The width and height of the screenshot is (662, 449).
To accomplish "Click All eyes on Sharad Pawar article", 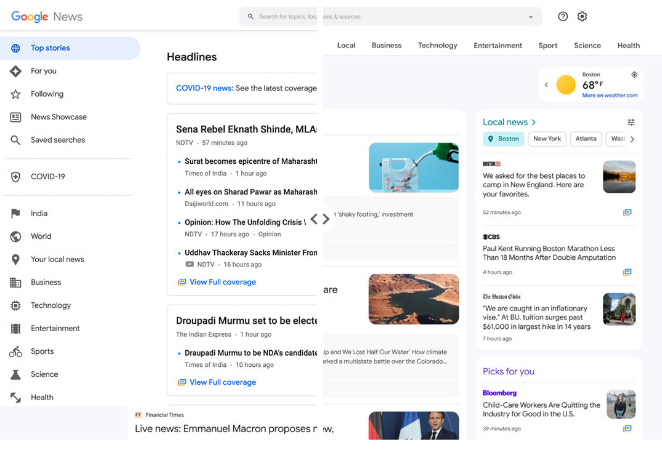I will [x=250, y=192].
